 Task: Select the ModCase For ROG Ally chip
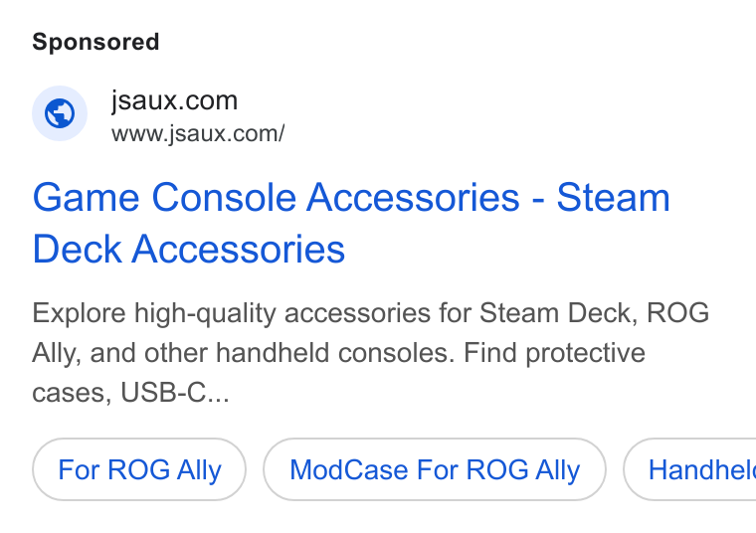[435, 469]
